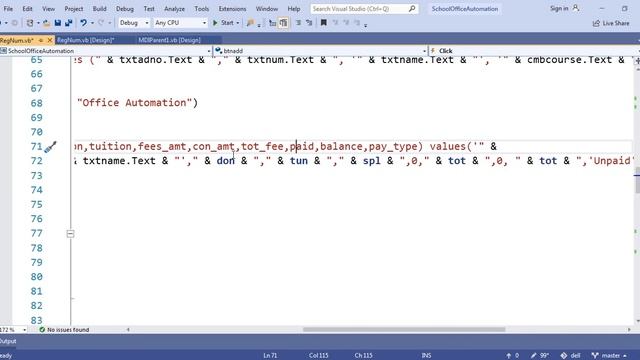
Task: Toggle INS insert mode in the status bar
Action: tap(426, 356)
